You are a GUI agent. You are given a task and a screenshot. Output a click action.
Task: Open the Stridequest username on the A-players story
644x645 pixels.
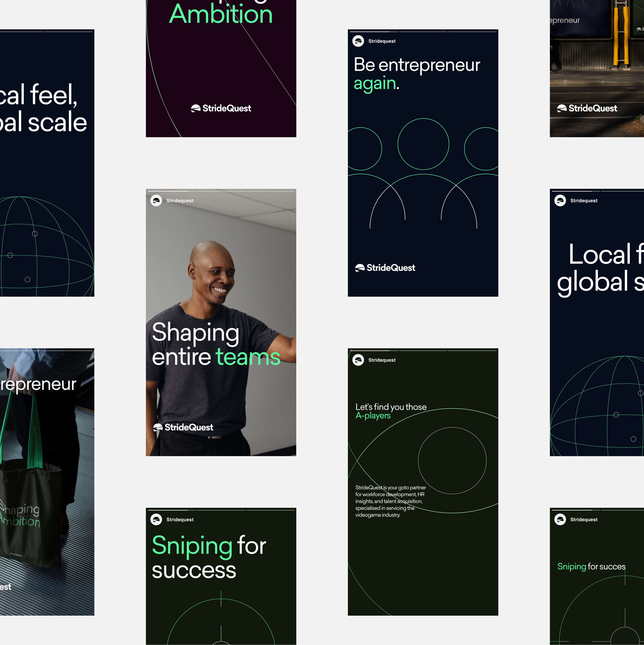(x=382, y=360)
